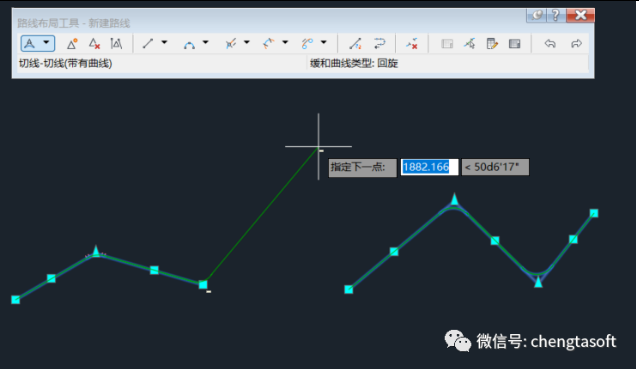The width and height of the screenshot is (639, 369).
Task: Select the curve drawing tool
Action: 189,44
